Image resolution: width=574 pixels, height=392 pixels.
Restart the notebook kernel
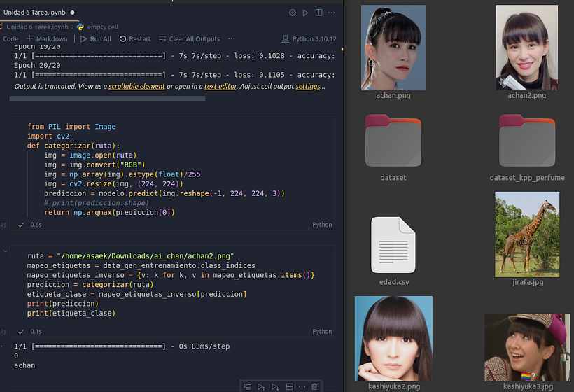(x=135, y=39)
